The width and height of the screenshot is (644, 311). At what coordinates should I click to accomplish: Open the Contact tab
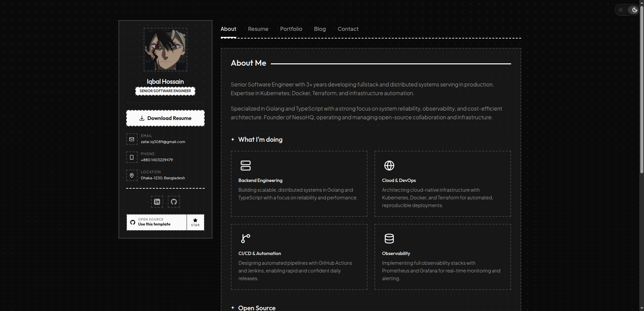(x=348, y=29)
